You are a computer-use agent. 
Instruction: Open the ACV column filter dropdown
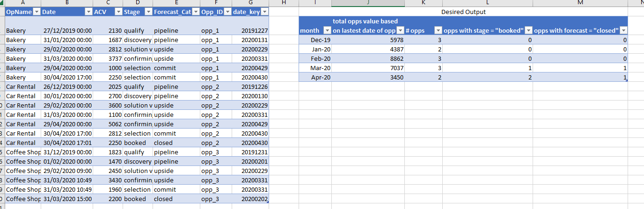[x=118, y=12]
